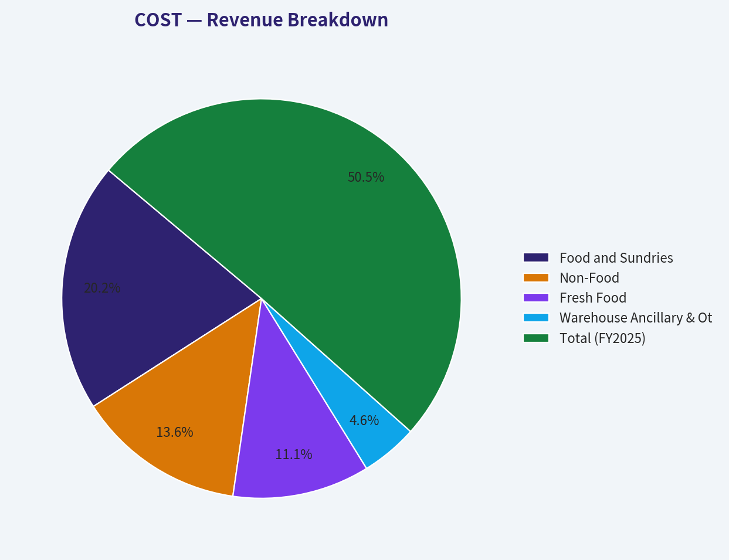Click the Non-Food legend label

(x=589, y=278)
